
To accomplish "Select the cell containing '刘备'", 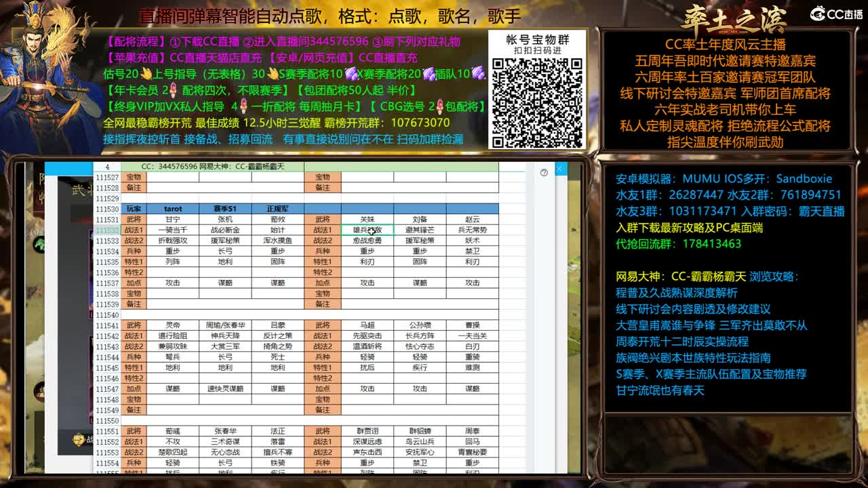I will tap(420, 220).
